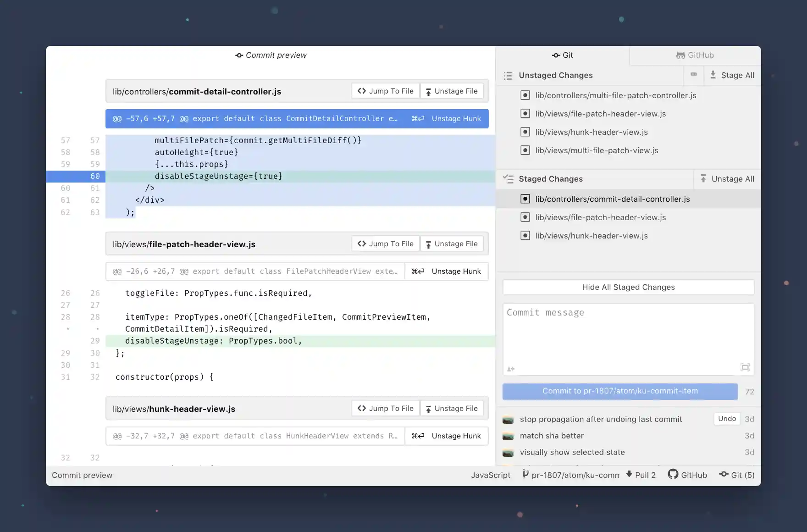Click the Staged Changes checklist icon
807x532 pixels.
point(508,179)
